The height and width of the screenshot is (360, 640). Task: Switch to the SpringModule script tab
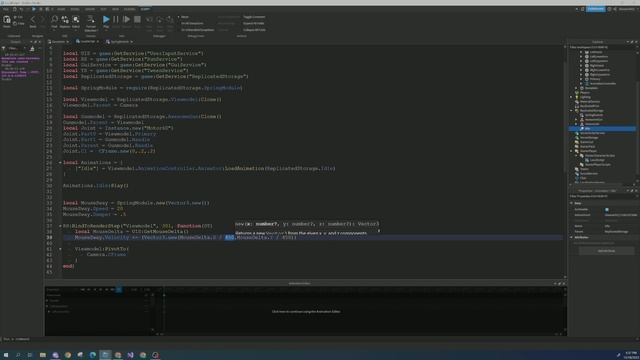(x=119, y=42)
